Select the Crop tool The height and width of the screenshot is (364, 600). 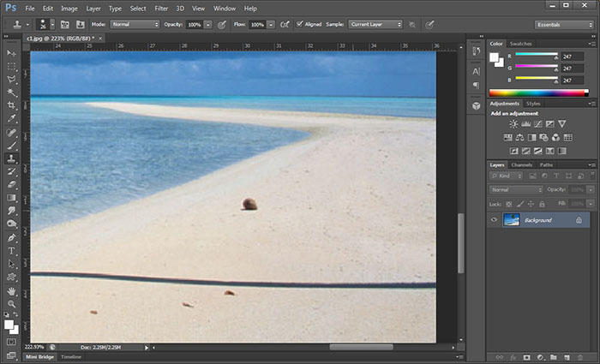(x=11, y=104)
